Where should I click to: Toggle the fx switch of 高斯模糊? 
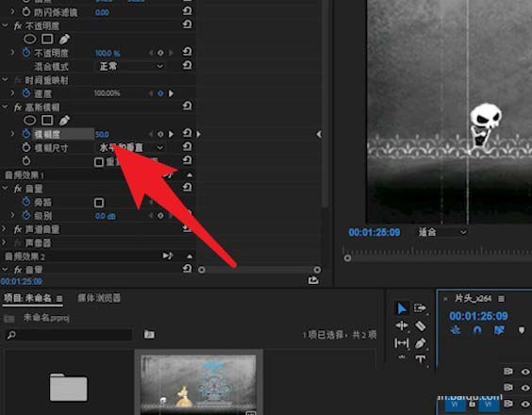click(x=18, y=108)
